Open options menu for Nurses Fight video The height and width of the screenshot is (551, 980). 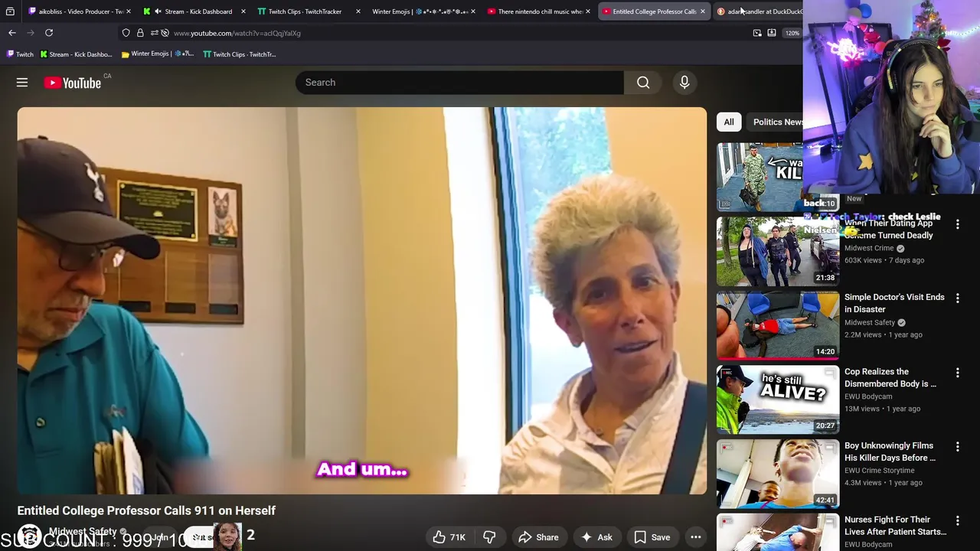point(957,521)
